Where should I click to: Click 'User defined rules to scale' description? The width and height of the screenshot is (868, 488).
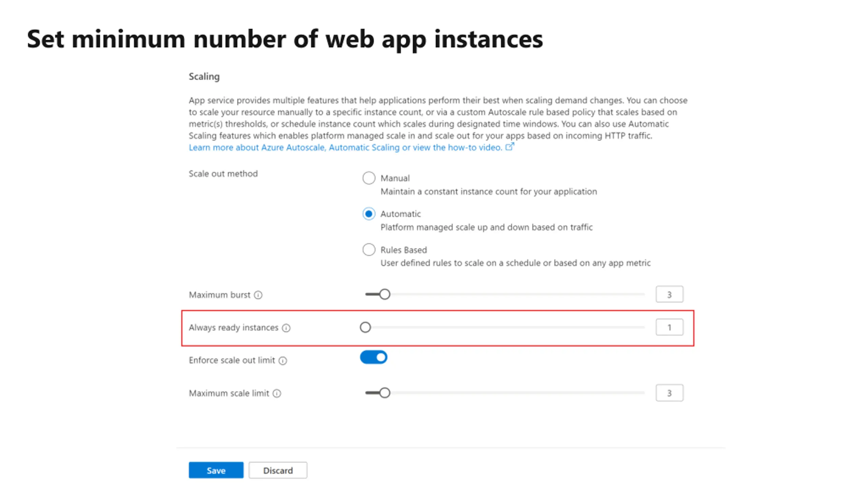(x=515, y=263)
